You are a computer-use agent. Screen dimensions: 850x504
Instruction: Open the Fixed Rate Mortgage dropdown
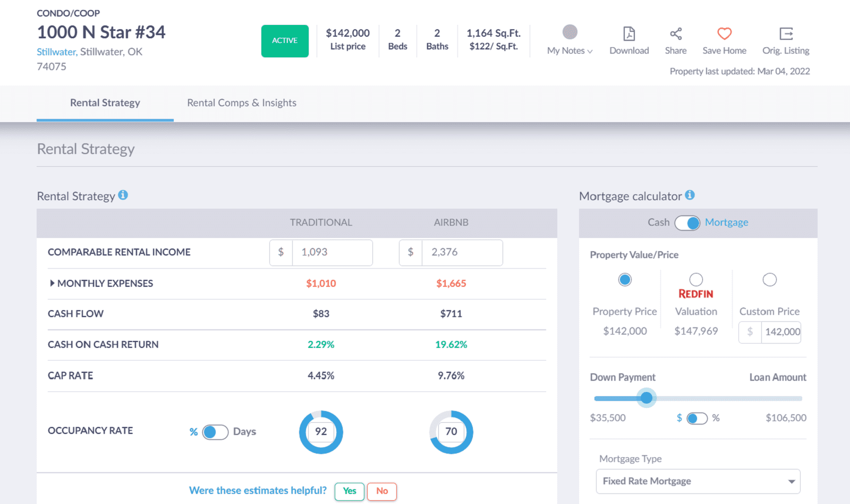[x=698, y=481]
